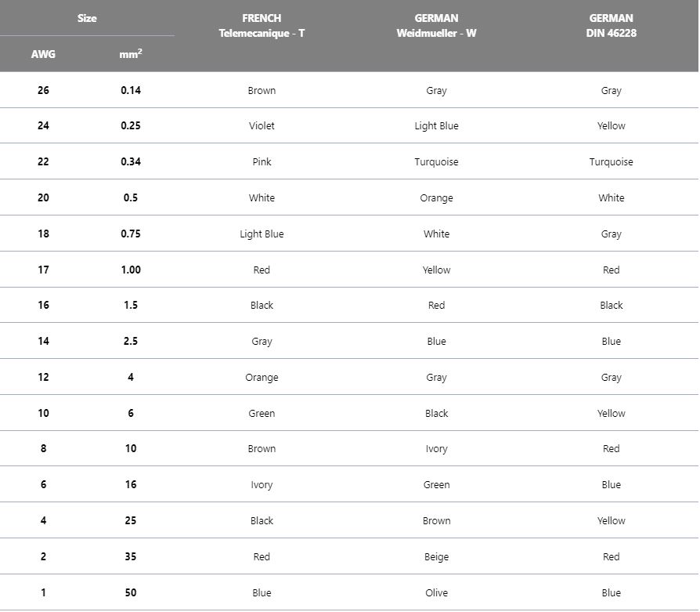Select the 1.00 mm² size value

coord(131,270)
